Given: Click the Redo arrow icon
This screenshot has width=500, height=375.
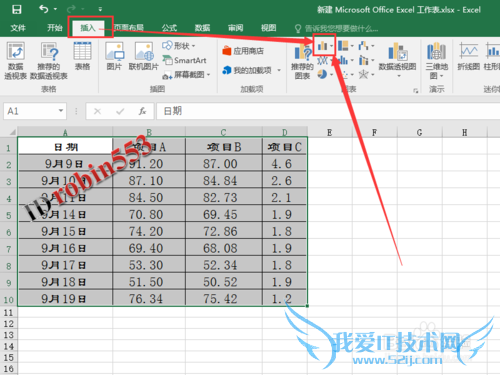Looking at the screenshot, I should pyautogui.click(x=71, y=9).
